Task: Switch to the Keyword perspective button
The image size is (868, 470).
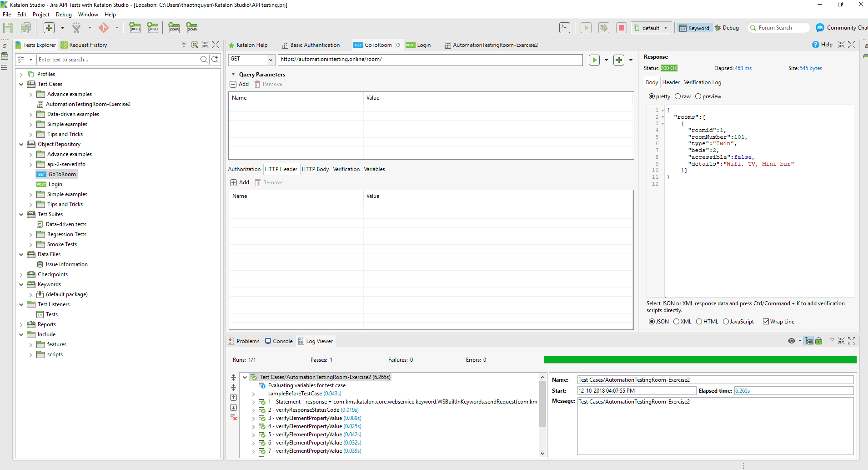Action: click(694, 28)
